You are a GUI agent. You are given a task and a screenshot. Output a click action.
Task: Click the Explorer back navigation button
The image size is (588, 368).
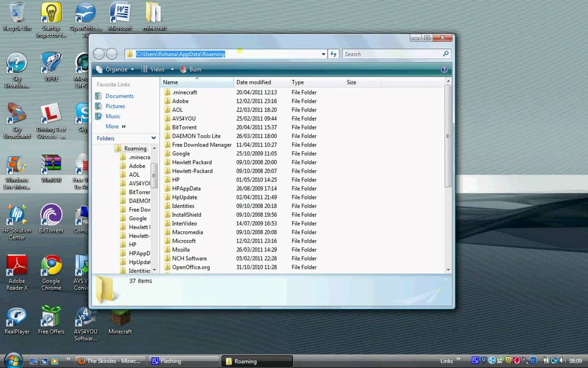point(99,54)
